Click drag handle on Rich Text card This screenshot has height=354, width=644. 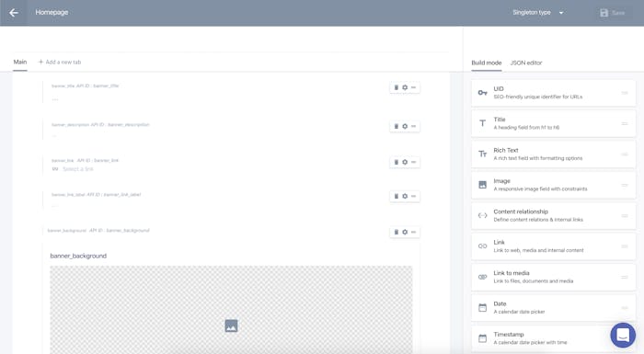625,154
